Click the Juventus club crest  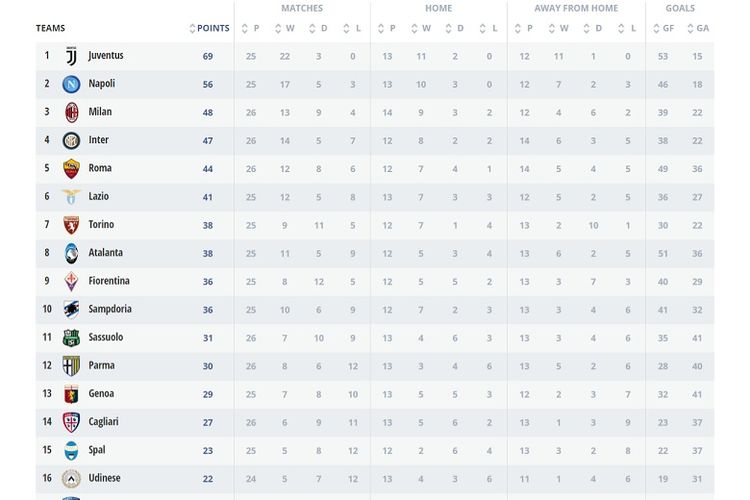point(71,56)
